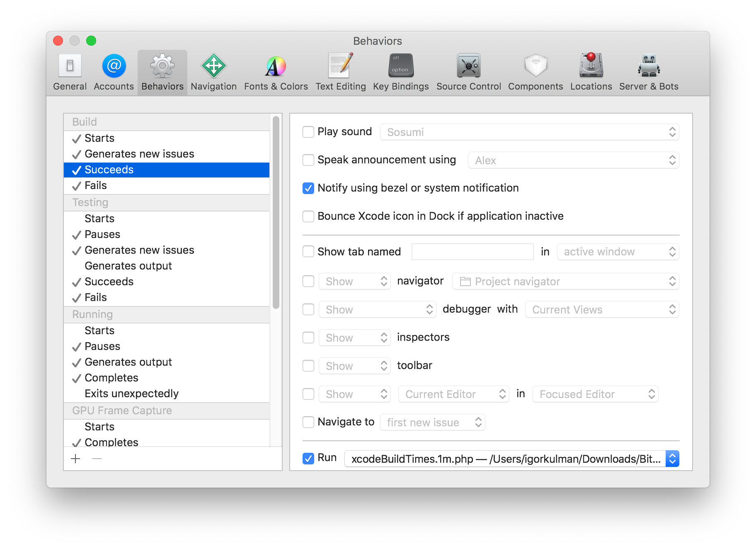Enable Speak announcement using checkbox
This screenshot has height=549, width=756.
pyautogui.click(x=308, y=160)
